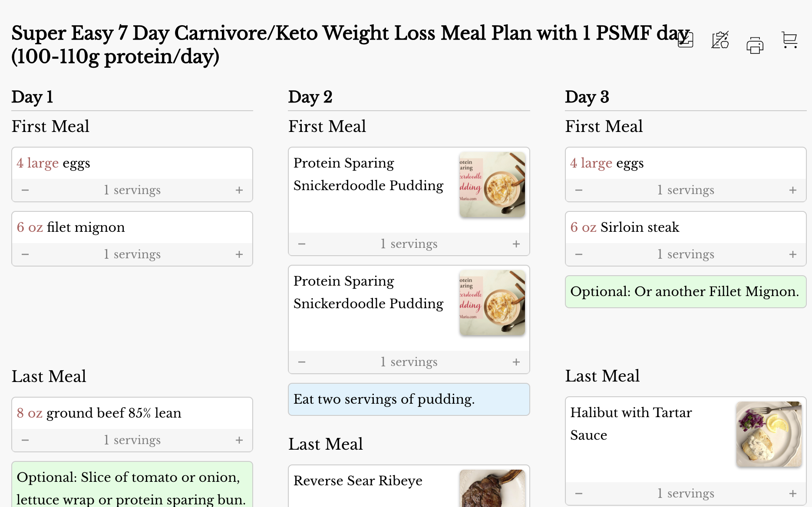Increase servings for Halibut with Tartar Sauce
The image size is (812, 507).
tap(793, 494)
